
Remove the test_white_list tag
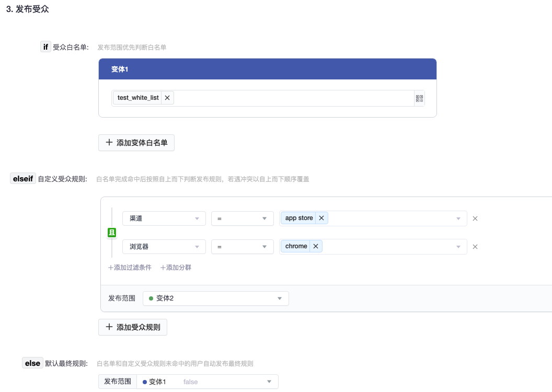(167, 98)
